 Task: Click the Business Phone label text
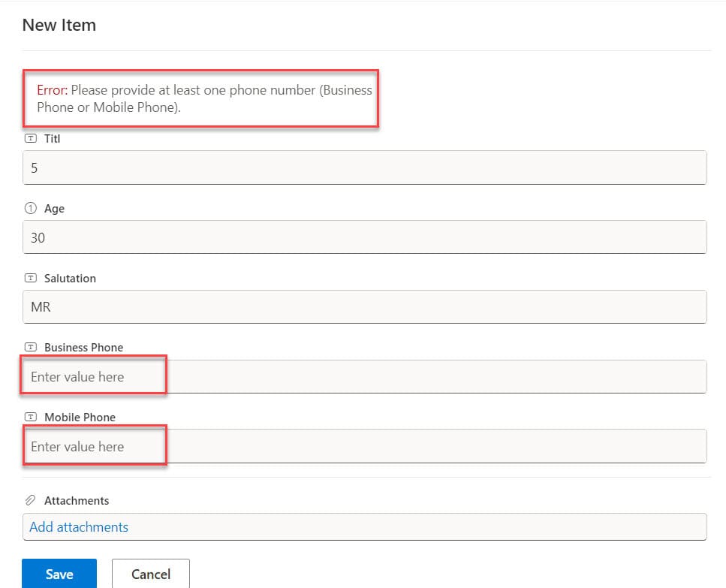(84, 347)
